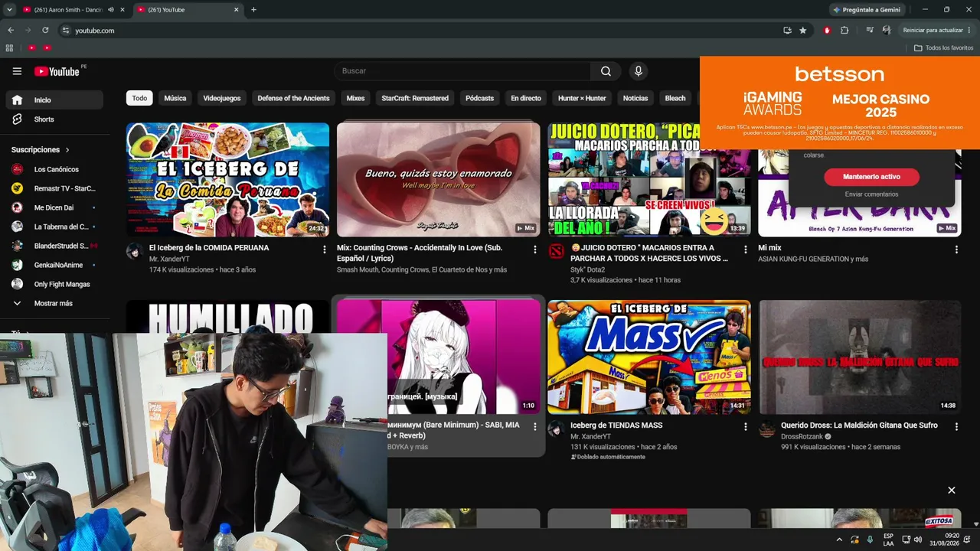Select the Mixes filter chip
The width and height of the screenshot is (980, 551).
355,98
